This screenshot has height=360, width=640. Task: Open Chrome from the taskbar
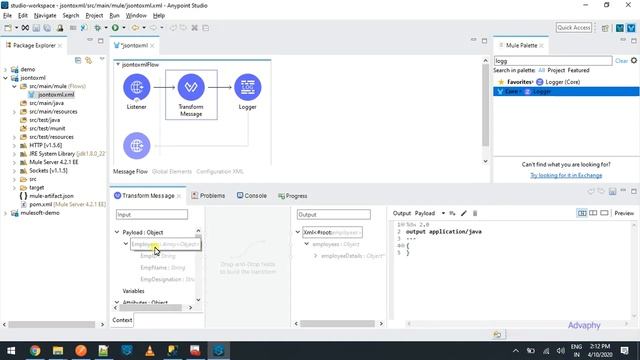coord(35,351)
